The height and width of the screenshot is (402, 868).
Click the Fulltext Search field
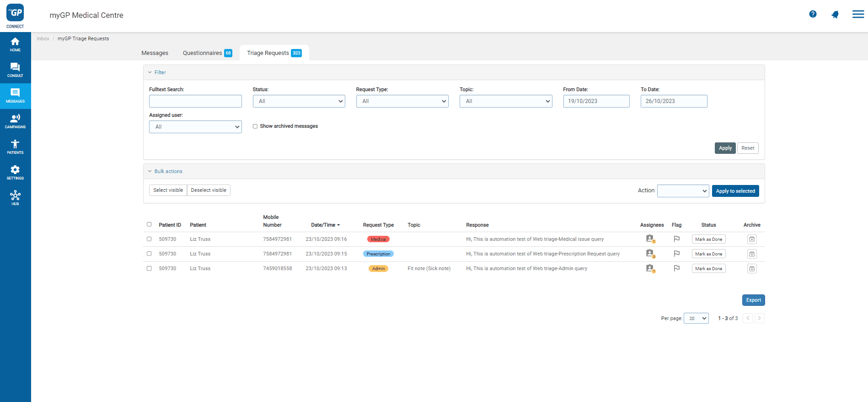click(x=195, y=101)
